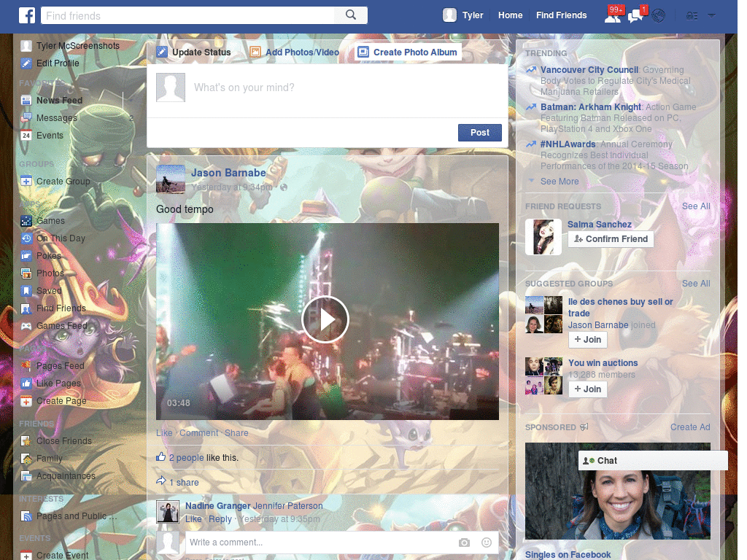Screen dimensions: 747x560
Task: Play the Good tempo video
Action: (x=325, y=319)
